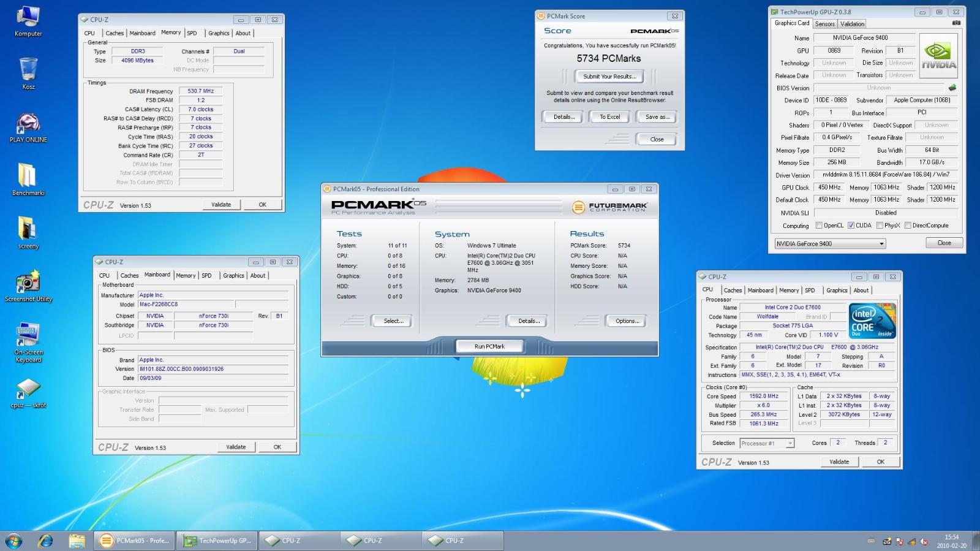
Task: Click the Driver Version field in GPU-Z
Action: 886,175
